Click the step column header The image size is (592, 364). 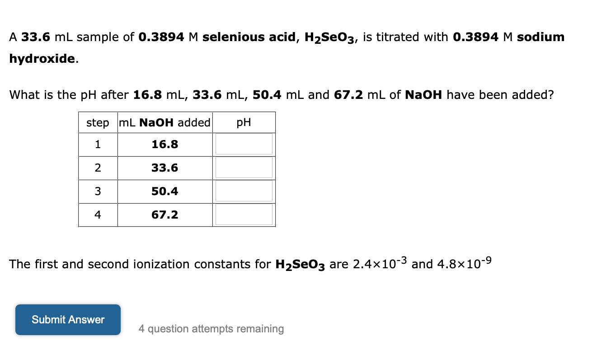[98, 122]
